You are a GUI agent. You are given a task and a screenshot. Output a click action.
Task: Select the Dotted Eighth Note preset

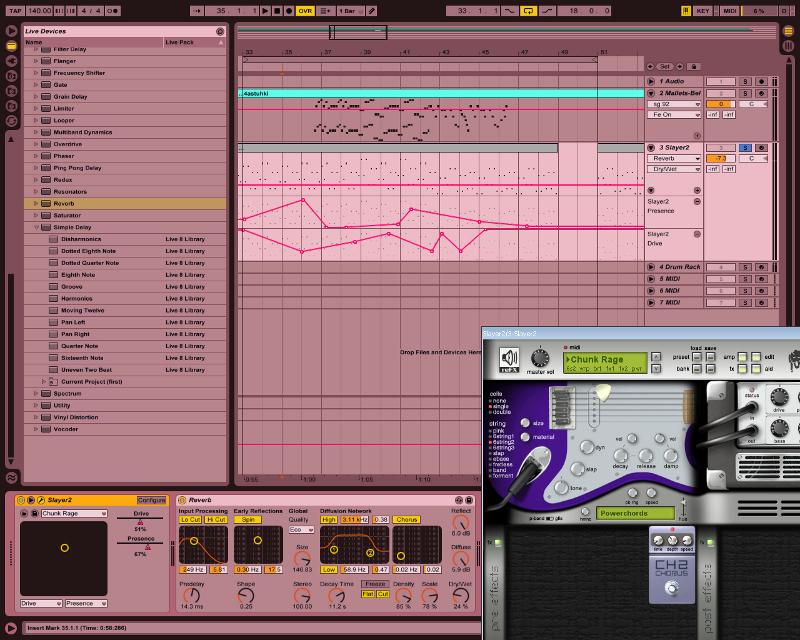pyautogui.click(x=125, y=251)
